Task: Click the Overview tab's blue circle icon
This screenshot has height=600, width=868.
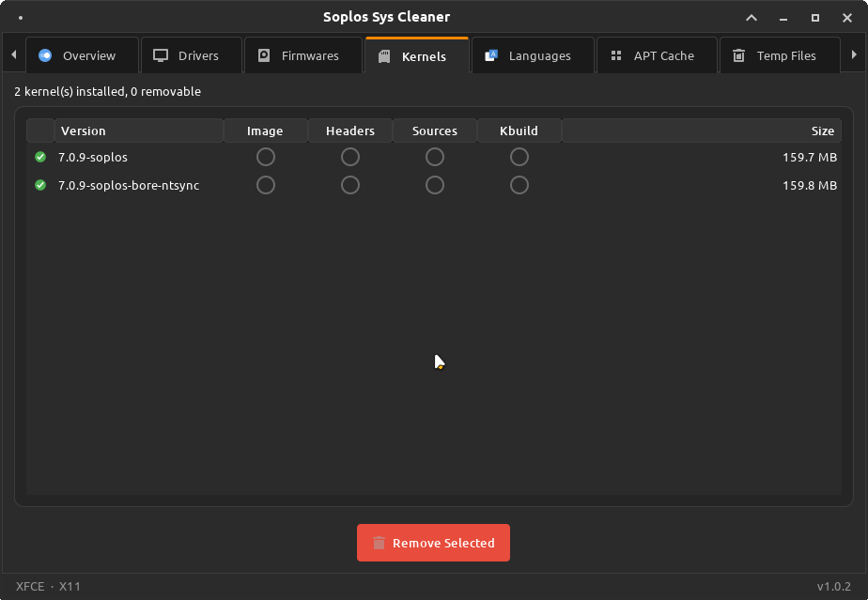Action: click(x=45, y=55)
